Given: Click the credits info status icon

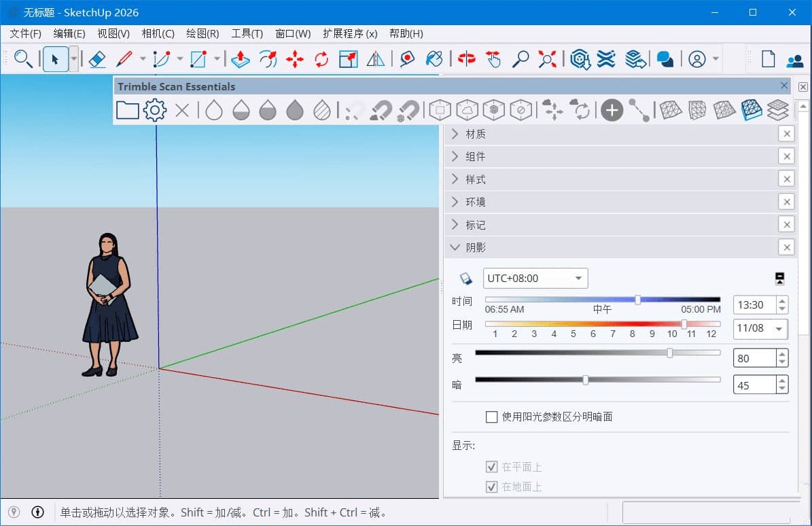Looking at the screenshot, I should 38,512.
